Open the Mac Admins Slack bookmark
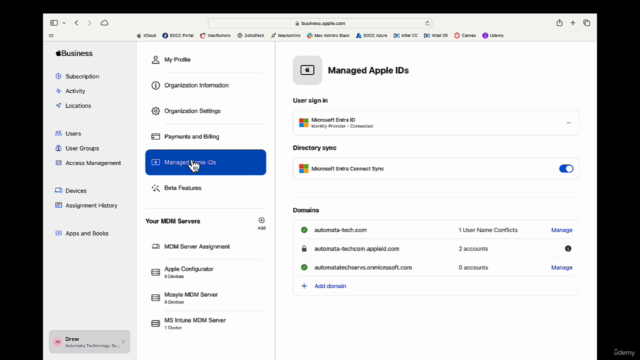Screen dimensions: 640x360 (328, 36)
